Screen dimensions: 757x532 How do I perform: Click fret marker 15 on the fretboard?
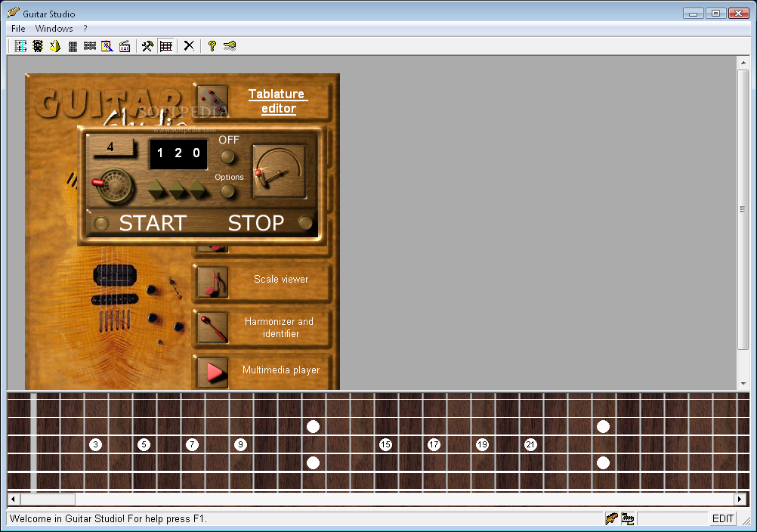[x=385, y=444]
